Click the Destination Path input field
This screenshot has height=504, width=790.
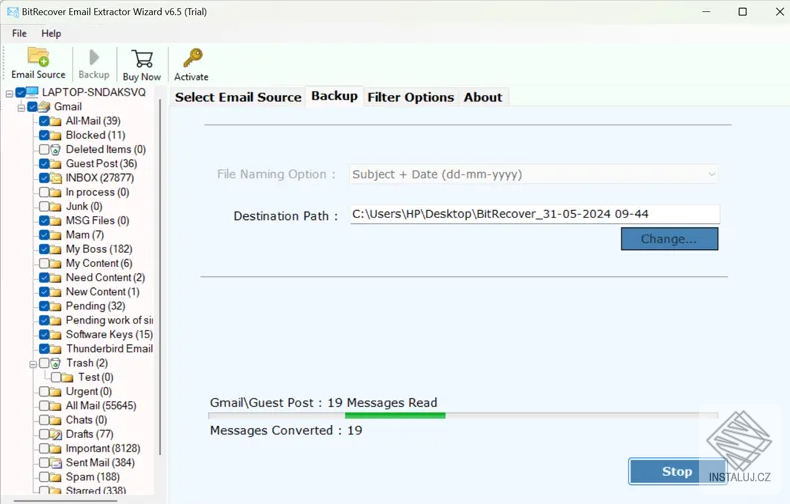(x=535, y=214)
